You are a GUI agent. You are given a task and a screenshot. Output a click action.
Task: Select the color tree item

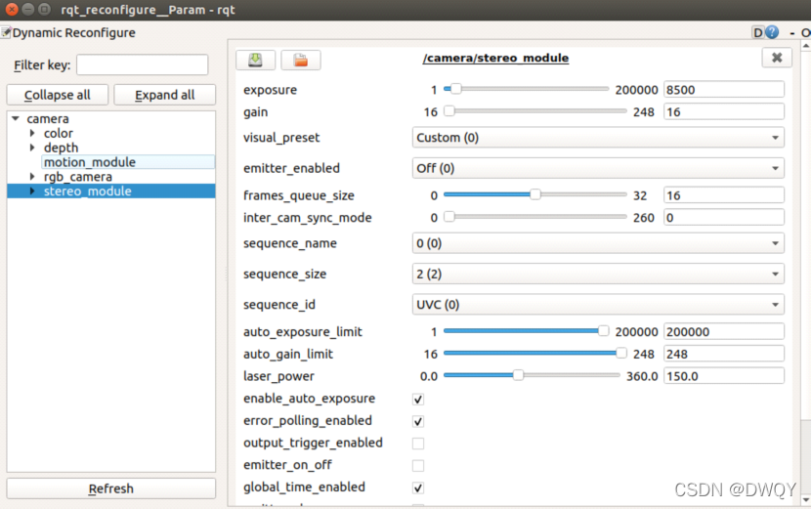pyautogui.click(x=58, y=133)
